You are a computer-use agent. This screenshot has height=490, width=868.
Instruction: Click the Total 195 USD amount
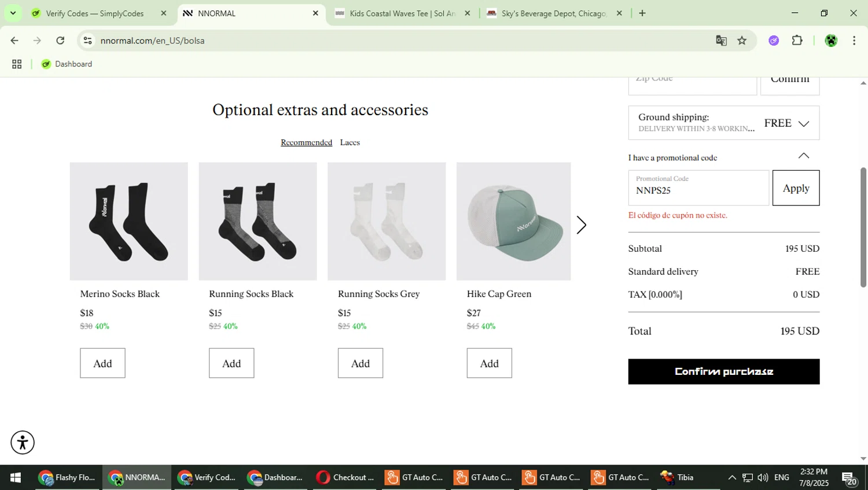point(800,331)
